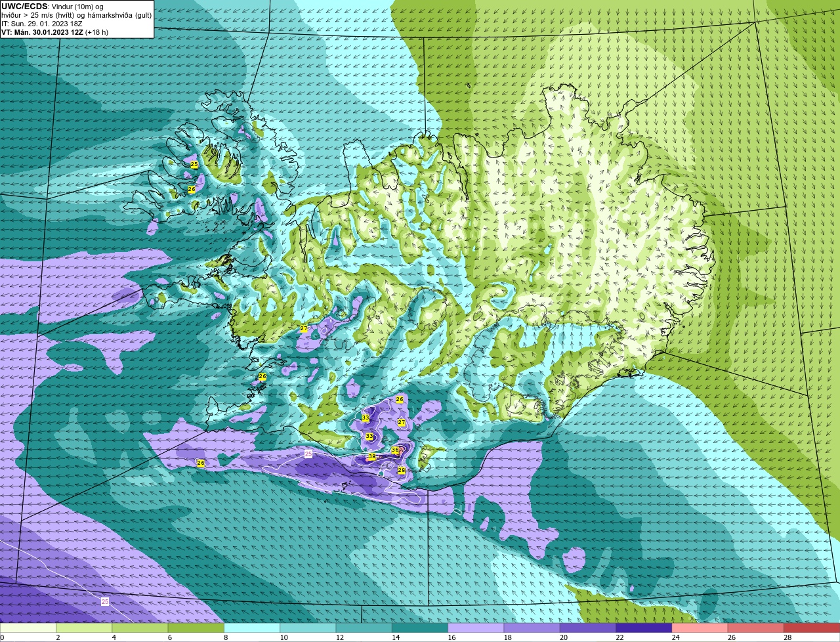The image size is (840, 642).
Task: Click the 14–16 m/s dark teal legend swatch
Action: [x=420, y=628]
